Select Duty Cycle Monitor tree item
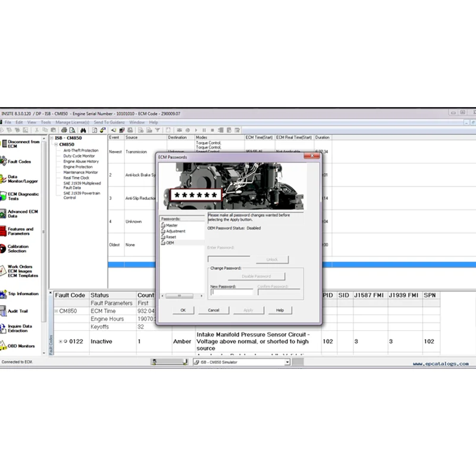This screenshot has height=476, width=476. [79, 156]
